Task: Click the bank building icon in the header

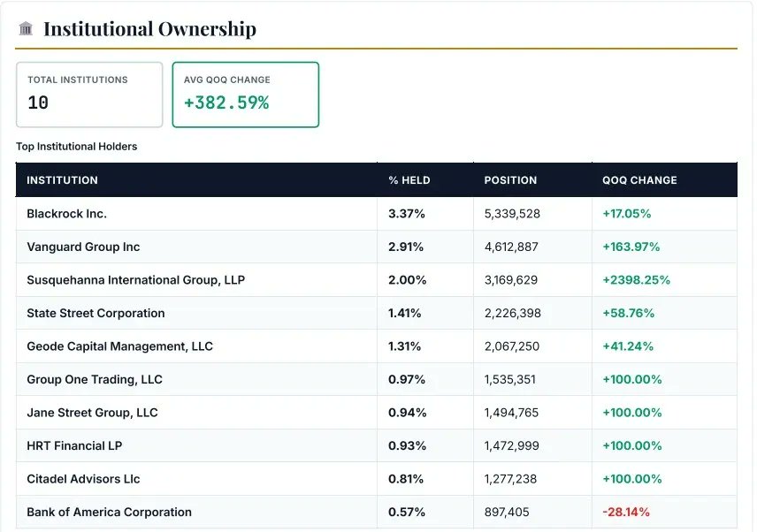Action: (x=26, y=27)
